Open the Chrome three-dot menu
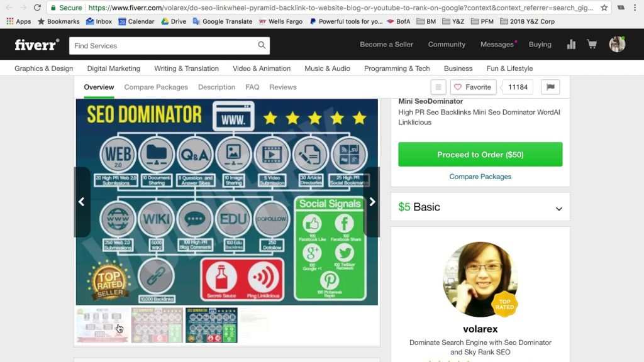644x362 pixels. [x=635, y=8]
